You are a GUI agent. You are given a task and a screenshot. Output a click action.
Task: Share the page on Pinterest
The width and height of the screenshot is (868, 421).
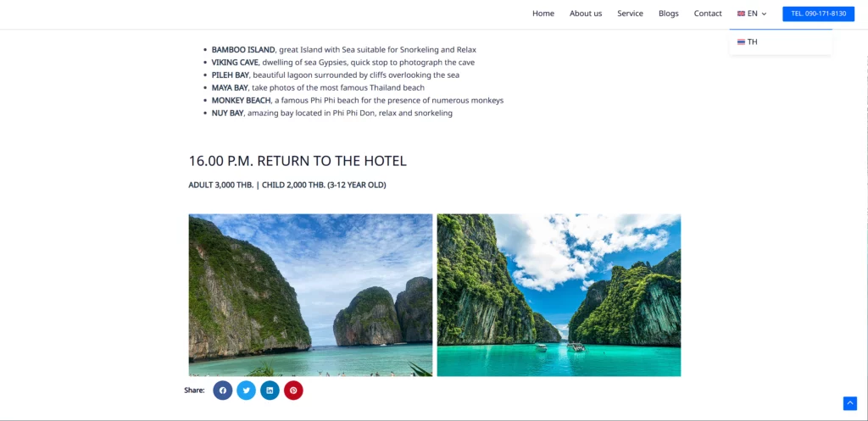click(293, 391)
